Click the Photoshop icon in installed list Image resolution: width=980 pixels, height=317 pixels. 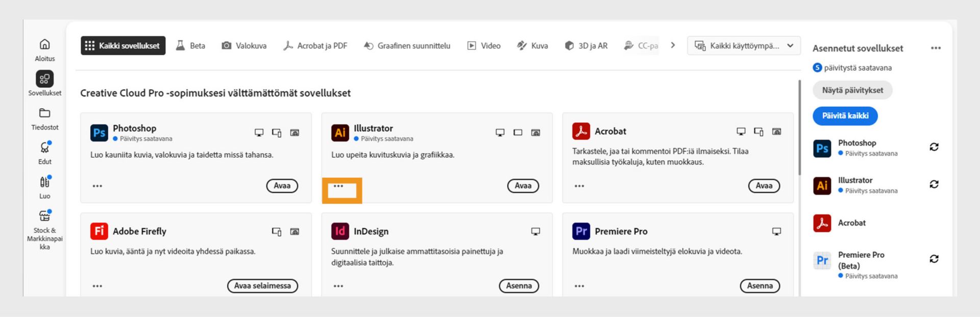coord(822,148)
